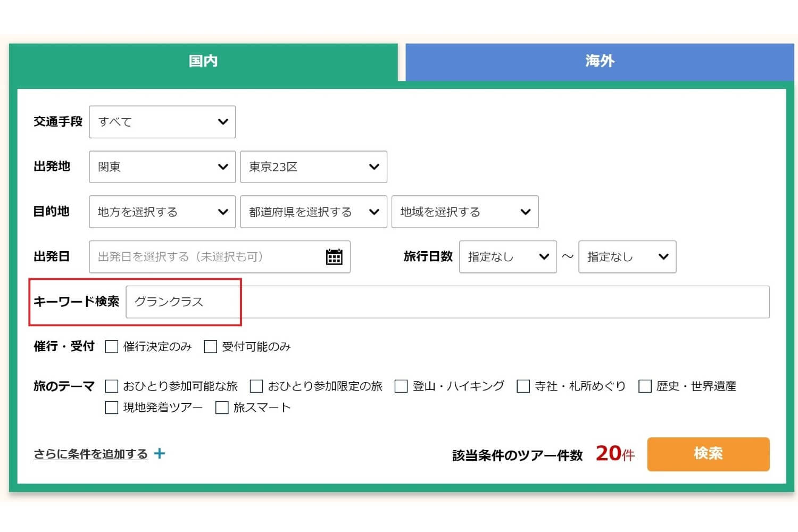Viewport: 798px width, 532px height.
Task: Check the 催行決定のみ checkbox
Action: pos(112,347)
